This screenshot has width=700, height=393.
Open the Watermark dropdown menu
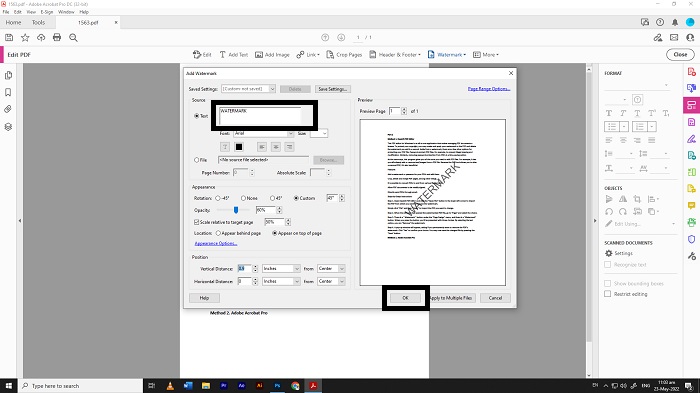[446, 54]
